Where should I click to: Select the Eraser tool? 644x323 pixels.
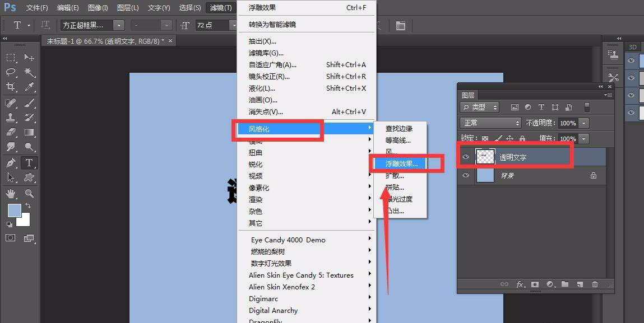pyautogui.click(x=11, y=132)
